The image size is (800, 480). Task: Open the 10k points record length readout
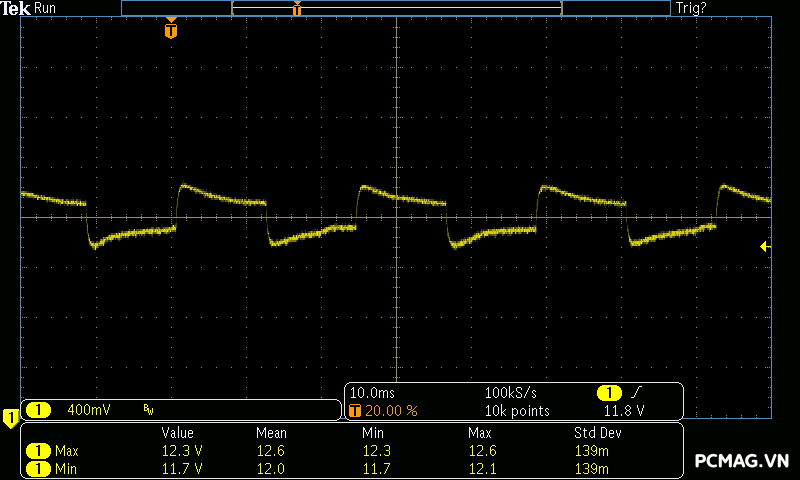click(x=517, y=411)
